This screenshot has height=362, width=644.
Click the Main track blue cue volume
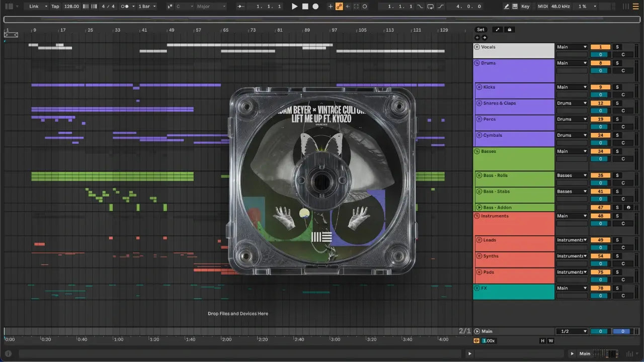click(622, 332)
